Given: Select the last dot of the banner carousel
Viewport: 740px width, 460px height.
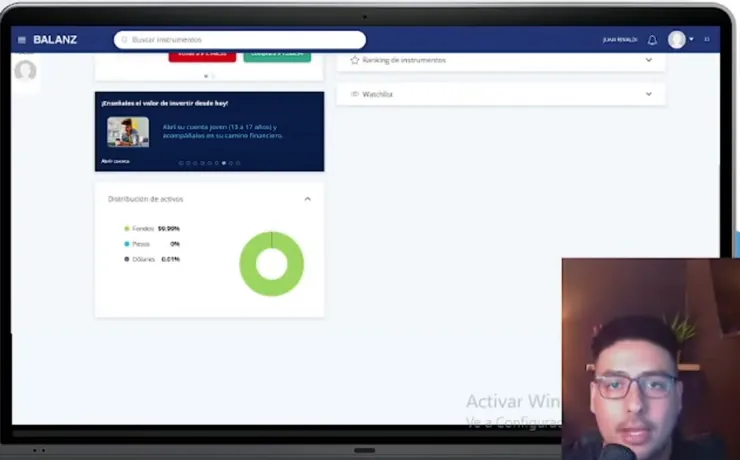Looking at the screenshot, I should (x=238, y=163).
